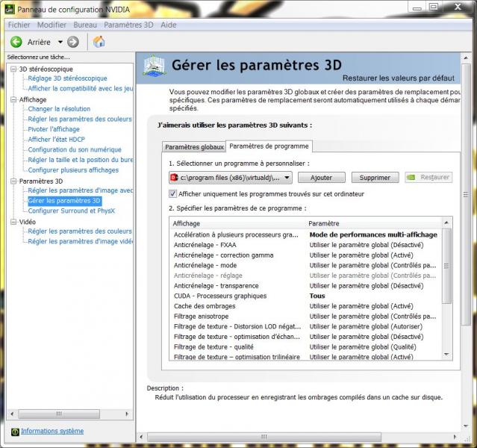Open the Bureau menu
The image size is (477, 448).
(85, 25)
